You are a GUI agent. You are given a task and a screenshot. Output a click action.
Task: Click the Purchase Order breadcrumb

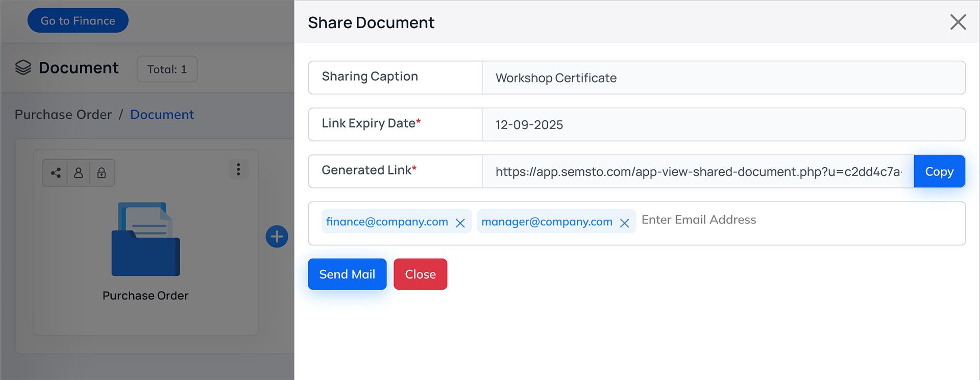[x=63, y=115]
